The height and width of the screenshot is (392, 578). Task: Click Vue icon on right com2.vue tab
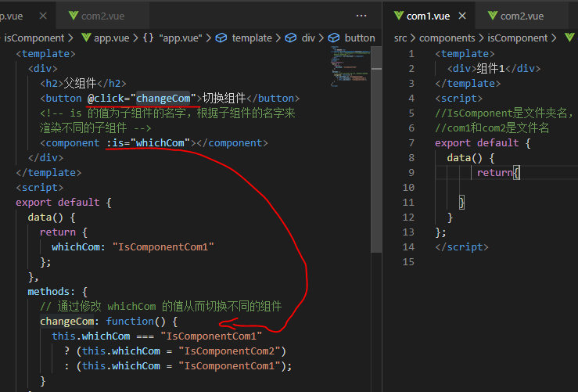(x=493, y=16)
